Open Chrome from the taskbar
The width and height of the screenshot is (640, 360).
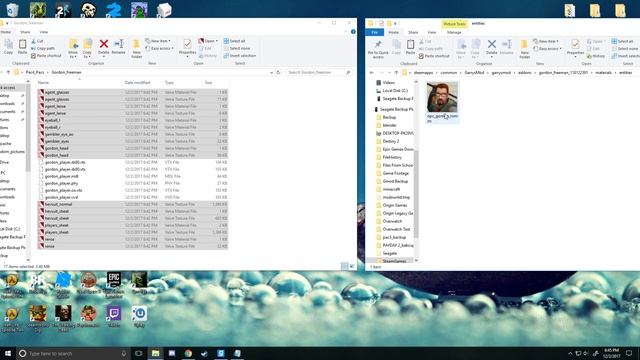(x=188, y=353)
